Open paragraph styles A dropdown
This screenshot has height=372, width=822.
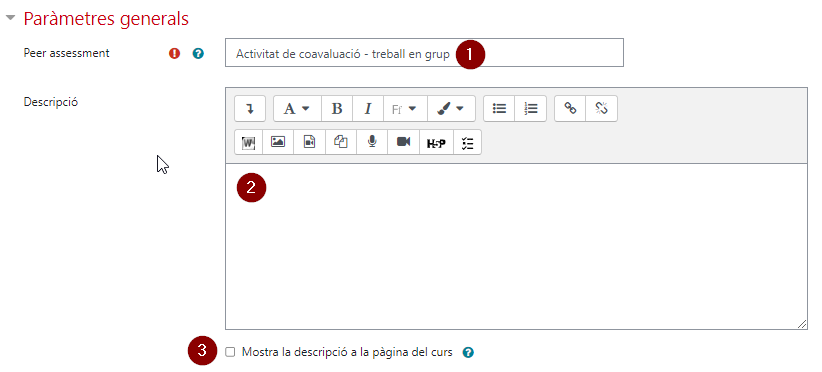[297, 108]
